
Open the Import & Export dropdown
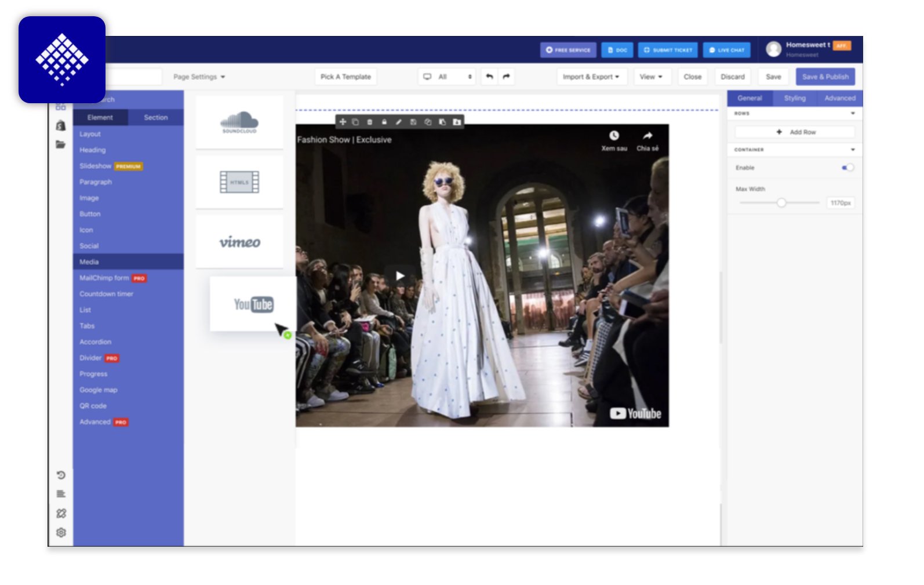click(x=591, y=77)
